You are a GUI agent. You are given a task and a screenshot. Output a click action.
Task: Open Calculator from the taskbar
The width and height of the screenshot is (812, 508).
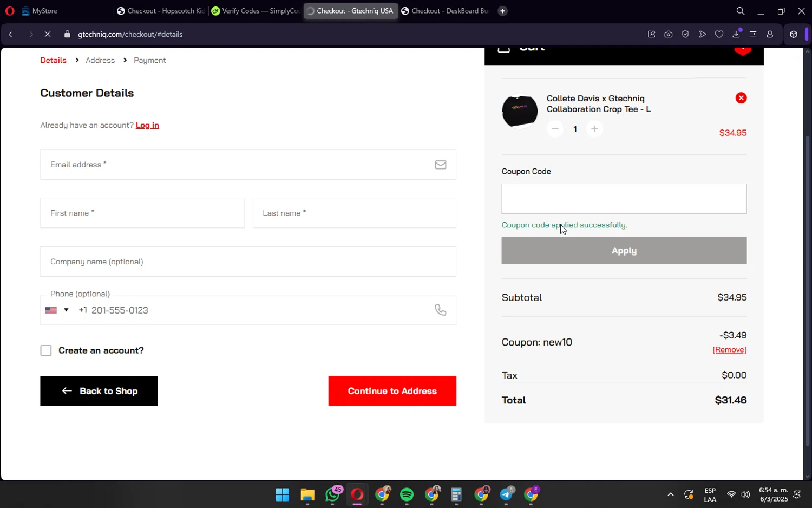tap(456, 494)
